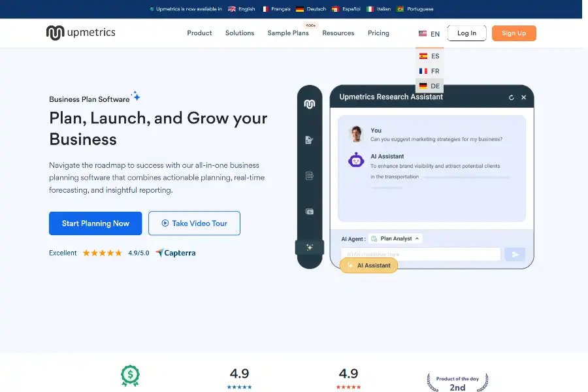Open the EN language dropdown

click(x=429, y=34)
